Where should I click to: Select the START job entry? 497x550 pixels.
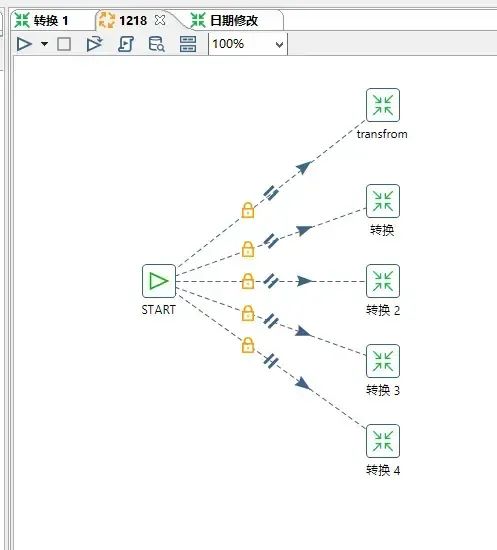click(x=159, y=281)
